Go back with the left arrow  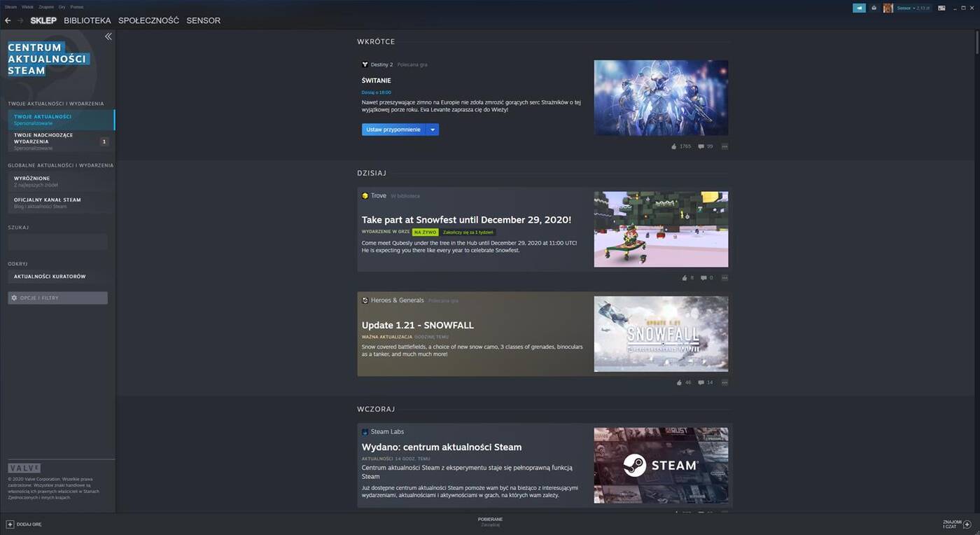click(8, 21)
